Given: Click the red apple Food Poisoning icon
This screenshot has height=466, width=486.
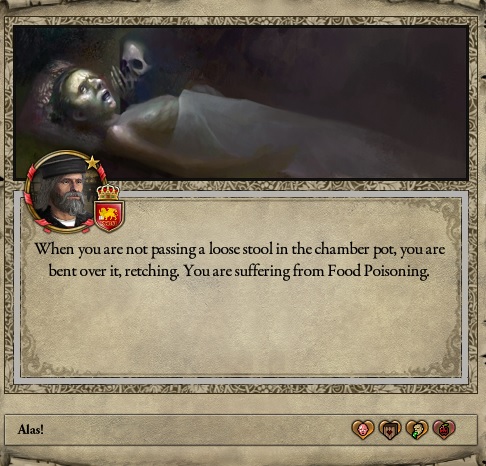Looking at the screenshot, I should pyautogui.click(x=444, y=429).
